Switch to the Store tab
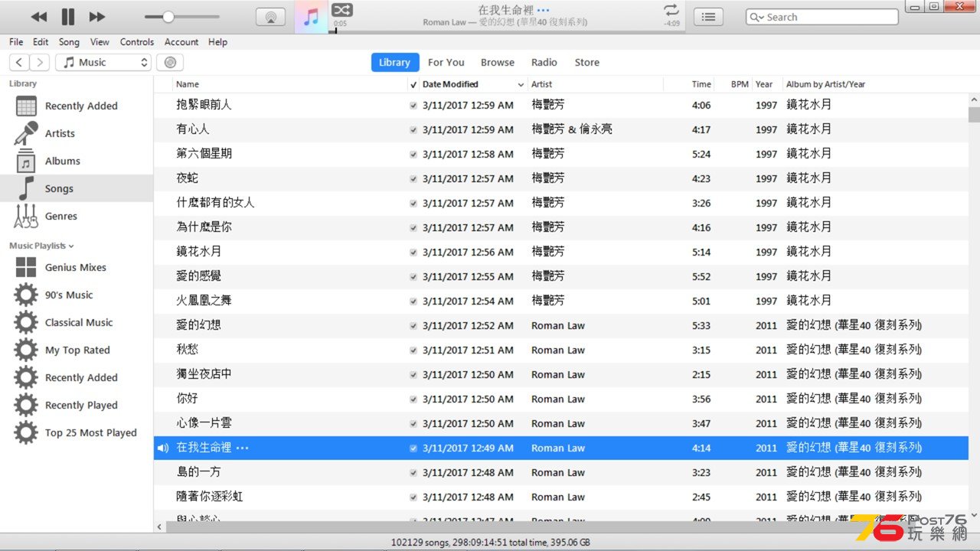 pyautogui.click(x=587, y=63)
